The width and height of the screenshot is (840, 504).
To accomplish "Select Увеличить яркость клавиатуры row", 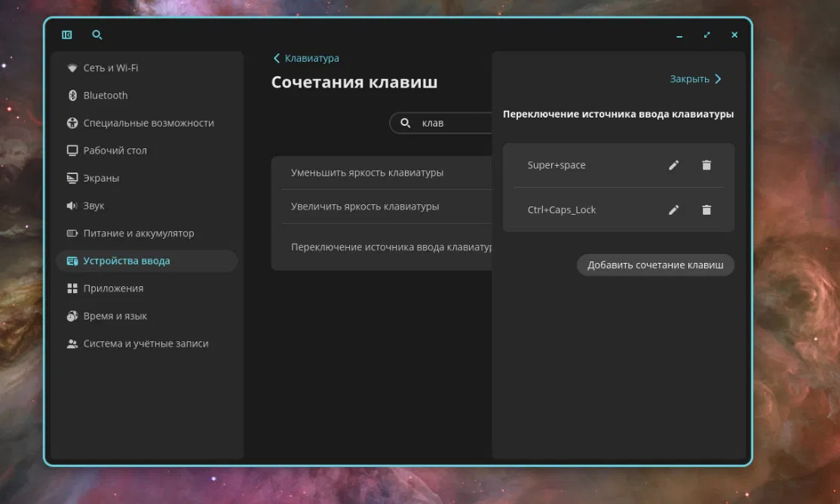I will (x=382, y=206).
